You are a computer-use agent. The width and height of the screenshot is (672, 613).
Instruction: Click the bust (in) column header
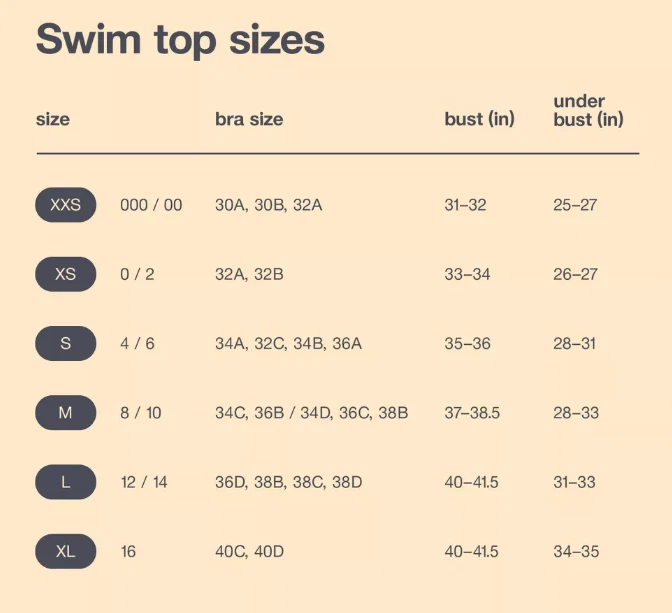(479, 119)
